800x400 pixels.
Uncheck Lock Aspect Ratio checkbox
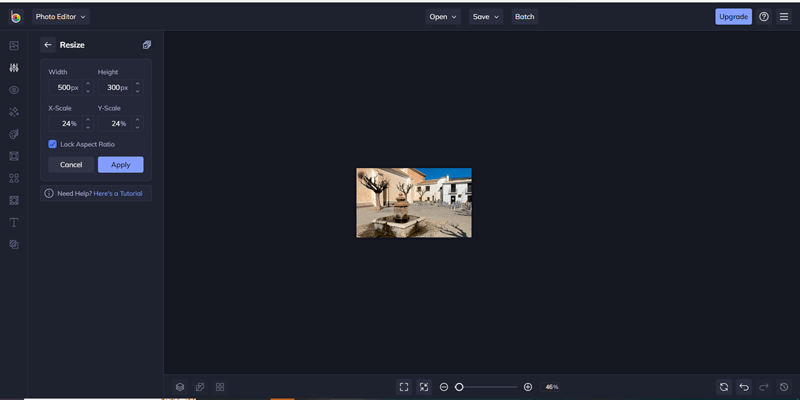click(52, 144)
